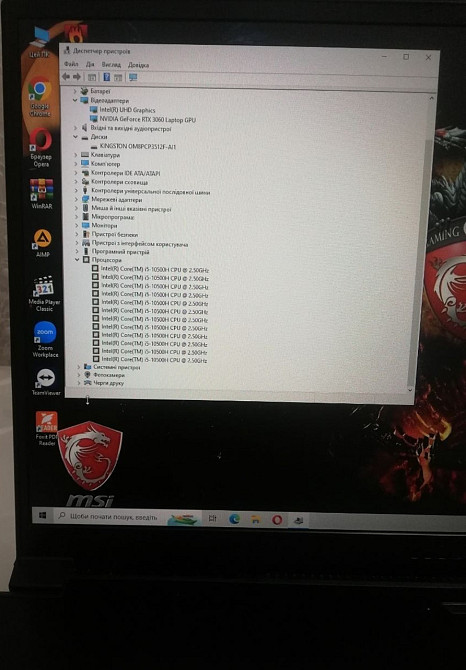
Task: Click the audio devices speaker icon
Action: click(85, 128)
